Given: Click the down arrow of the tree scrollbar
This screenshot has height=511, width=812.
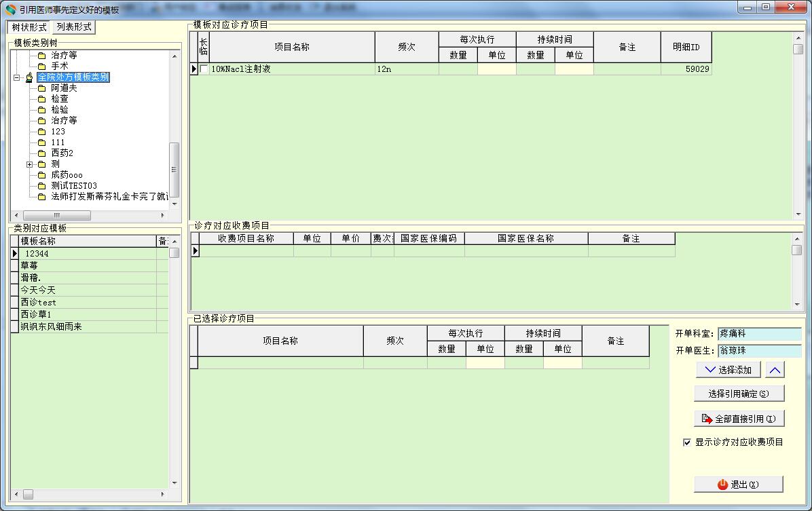Looking at the screenshot, I should pos(174,204).
